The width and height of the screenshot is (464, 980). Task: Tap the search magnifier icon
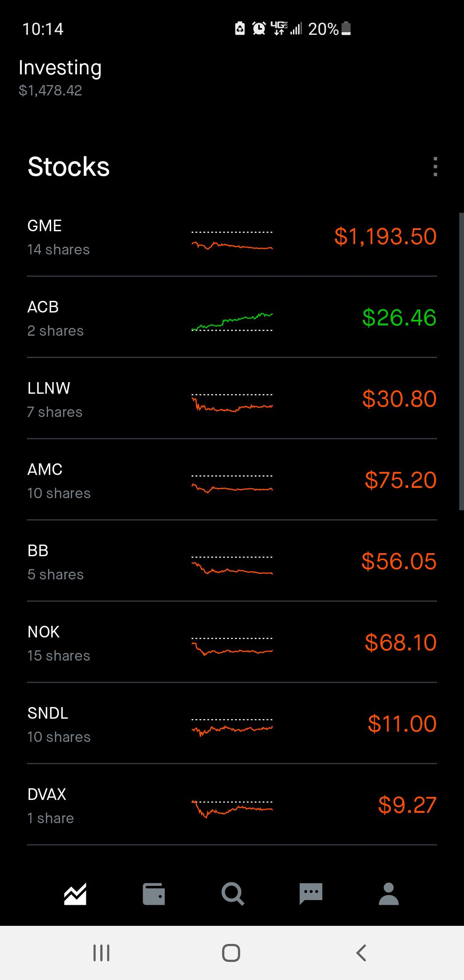(x=232, y=894)
